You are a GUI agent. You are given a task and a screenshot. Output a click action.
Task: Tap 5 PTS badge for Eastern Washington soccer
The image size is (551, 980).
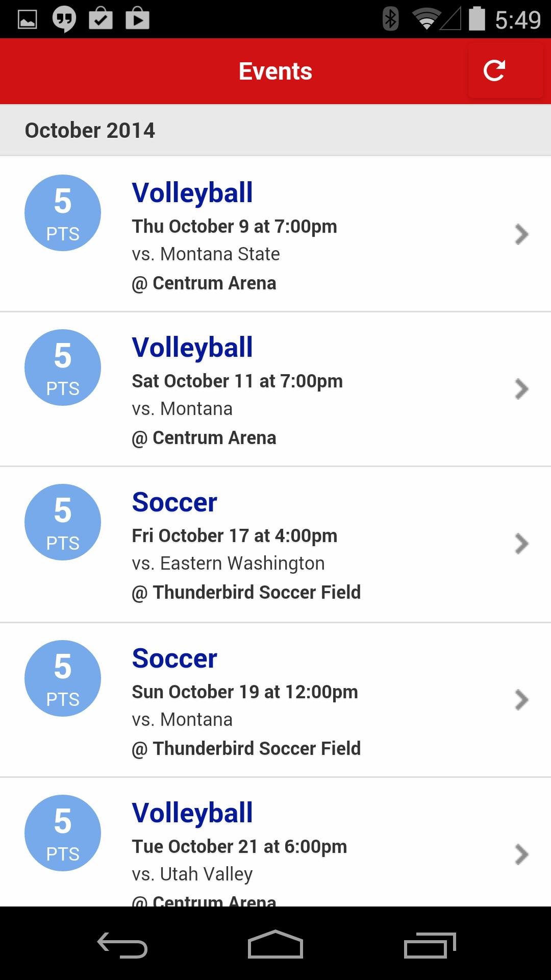63,522
